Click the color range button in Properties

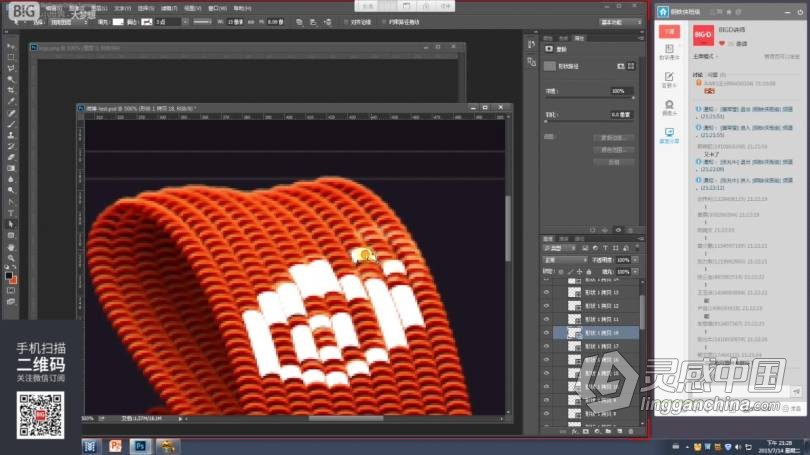point(613,150)
